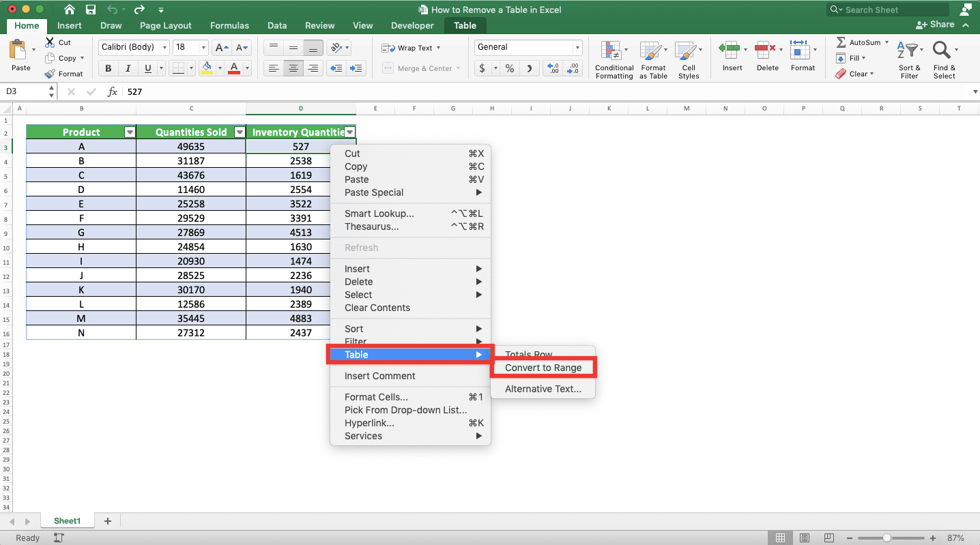
Task: Click the Share button
Action: (935, 24)
